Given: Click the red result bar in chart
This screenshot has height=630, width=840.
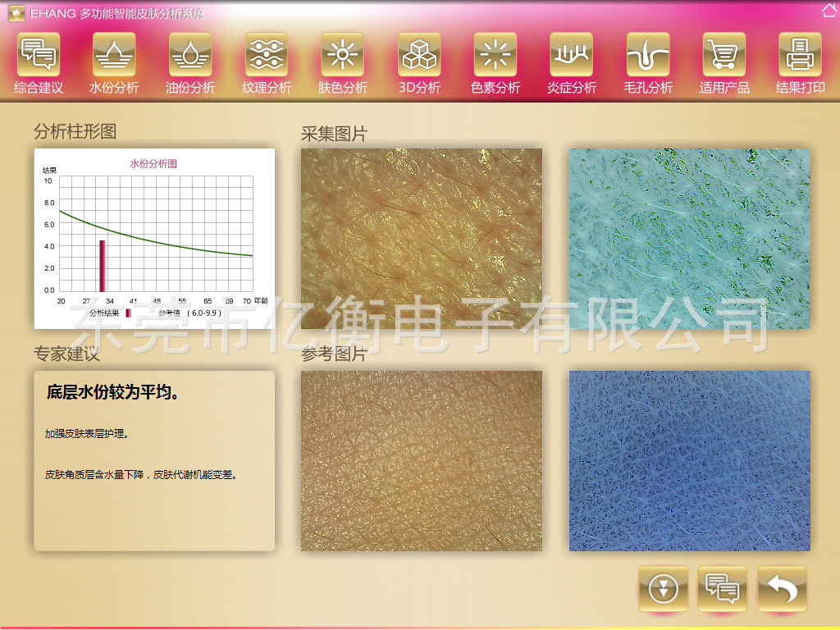Looking at the screenshot, I should (103, 266).
